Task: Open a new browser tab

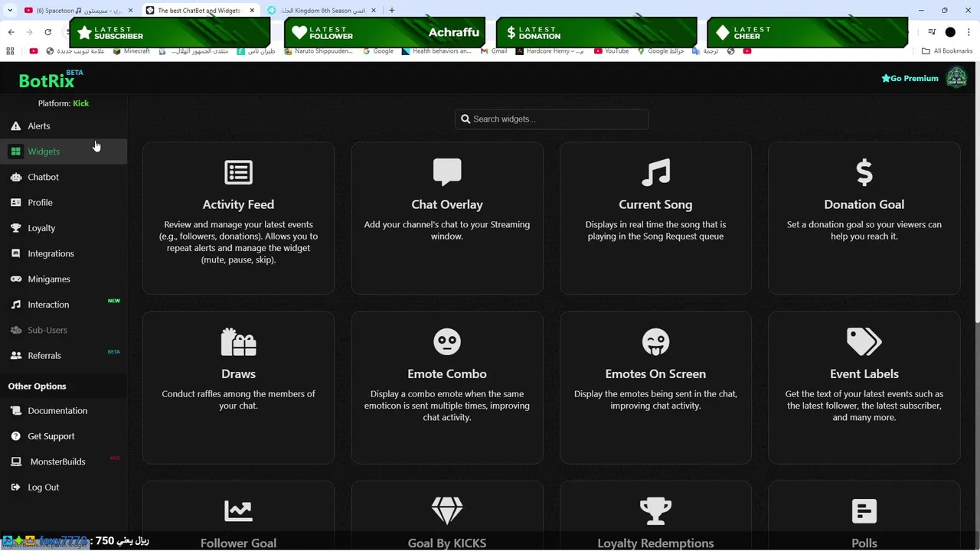Action: click(392, 10)
